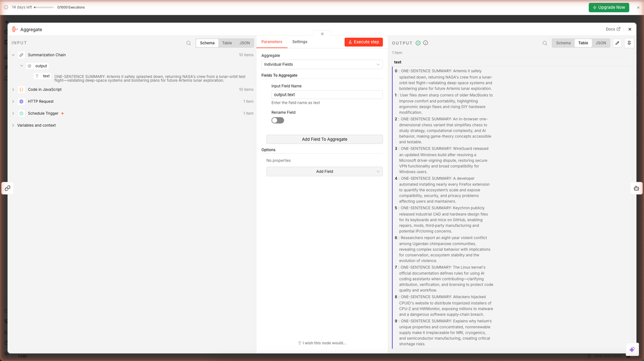
Task: Switch input view to JSON
Action: (245, 43)
